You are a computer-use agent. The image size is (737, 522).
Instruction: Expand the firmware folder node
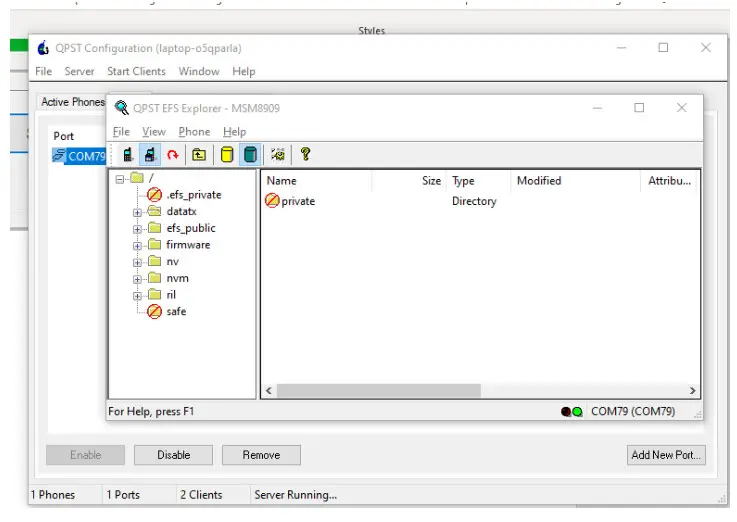click(x=138, y=245)
